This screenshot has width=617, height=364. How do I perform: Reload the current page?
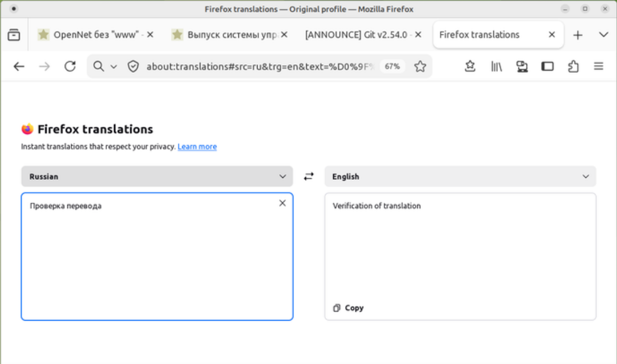coord(69,66)
